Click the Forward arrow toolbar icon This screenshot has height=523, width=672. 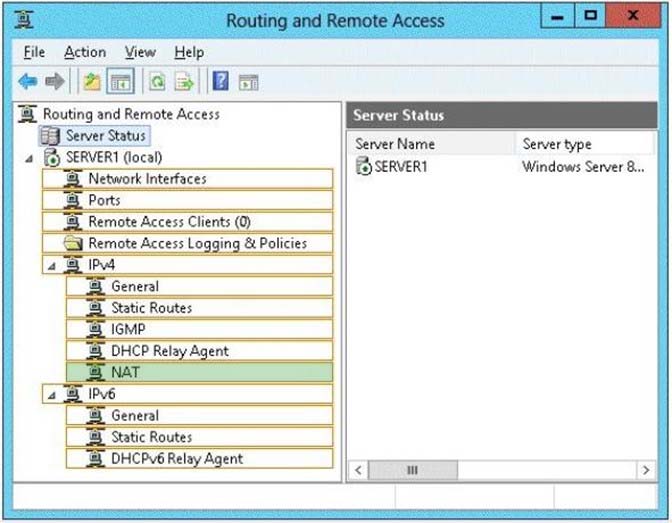(54, 81)
